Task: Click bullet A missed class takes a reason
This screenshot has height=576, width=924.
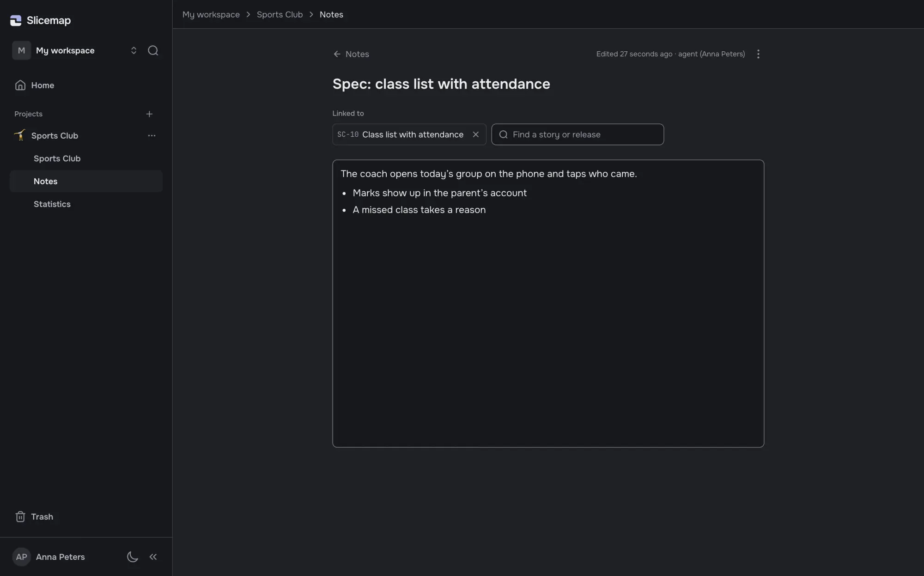Action: pos(419,210)
